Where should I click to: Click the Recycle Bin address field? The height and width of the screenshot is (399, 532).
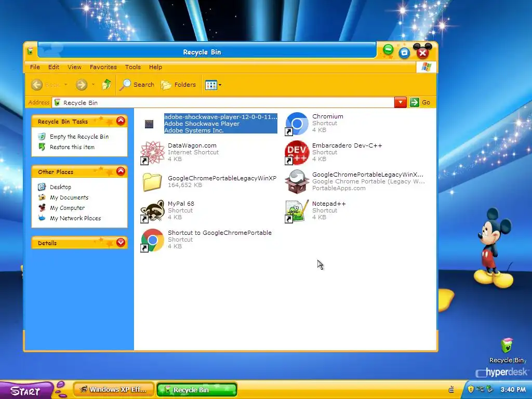point(223,102)
